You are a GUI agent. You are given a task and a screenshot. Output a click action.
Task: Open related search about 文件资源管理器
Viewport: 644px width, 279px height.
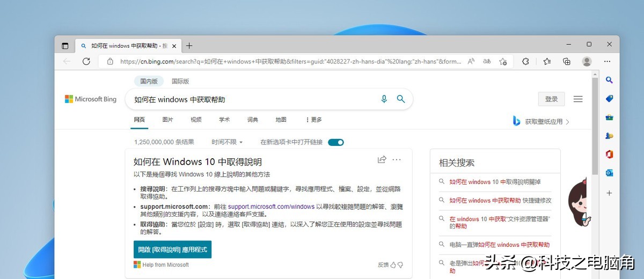point(500,223)
